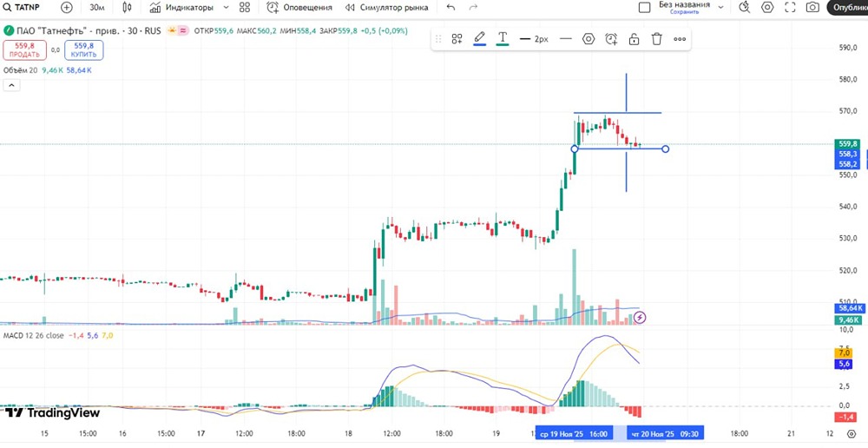Click the TradingView logo
This screenshot has width=868, height=448.
pos(53,413)
